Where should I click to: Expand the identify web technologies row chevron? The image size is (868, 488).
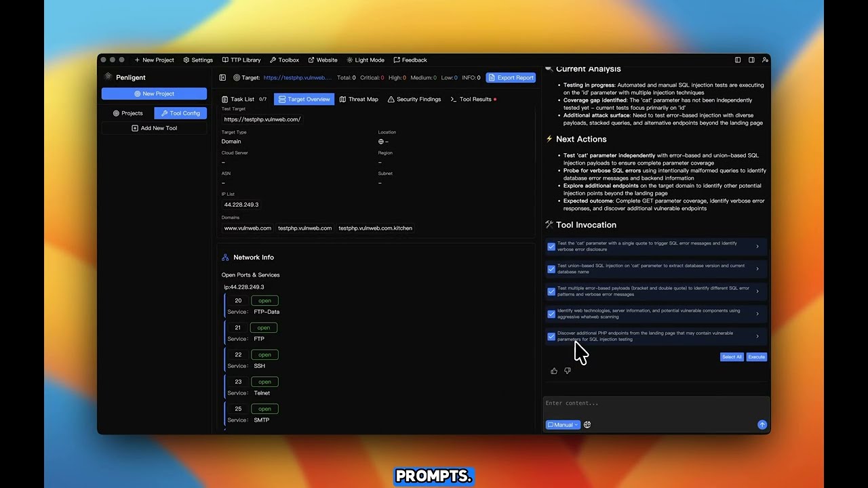point(757,313)
